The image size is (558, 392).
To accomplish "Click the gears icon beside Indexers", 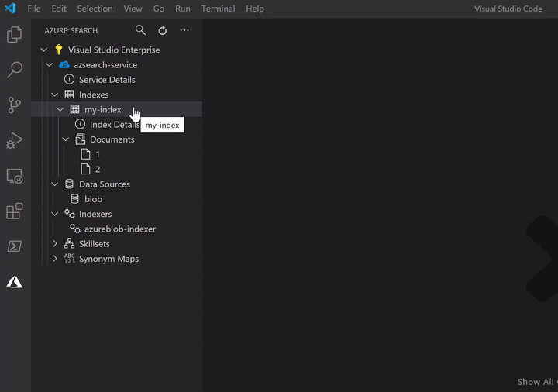I will [x=70, y=213].
